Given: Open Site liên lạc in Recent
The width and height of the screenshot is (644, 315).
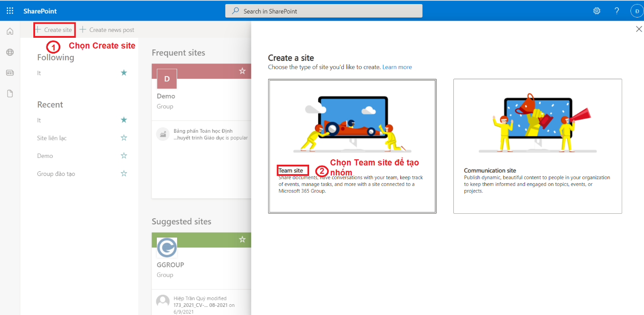Looking at the screenshot, I should pos(52,138).
